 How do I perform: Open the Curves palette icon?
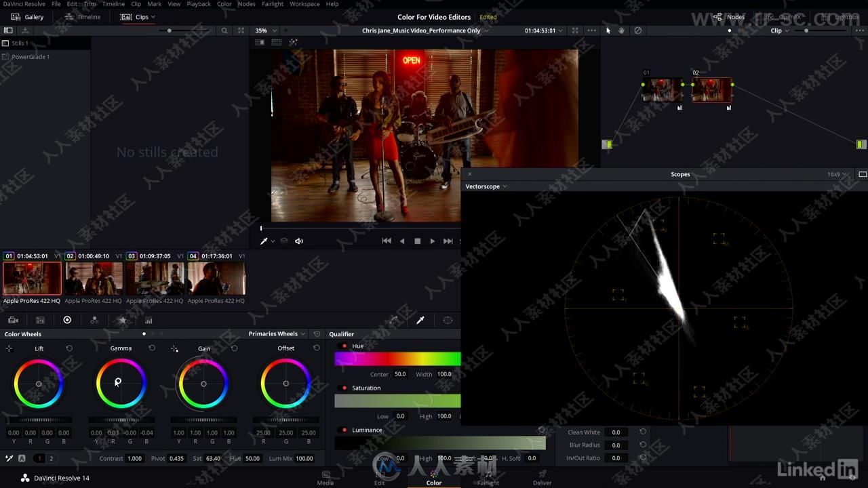tap(393, 320)
